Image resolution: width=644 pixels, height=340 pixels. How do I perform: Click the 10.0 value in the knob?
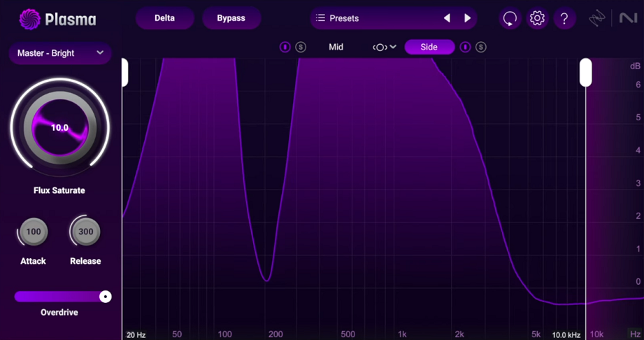(x=59, y=128)
